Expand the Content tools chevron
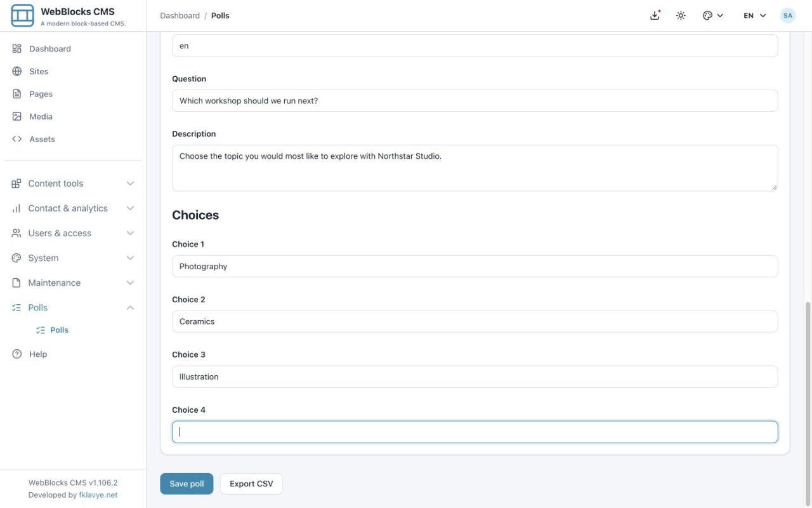 point(130,184)
